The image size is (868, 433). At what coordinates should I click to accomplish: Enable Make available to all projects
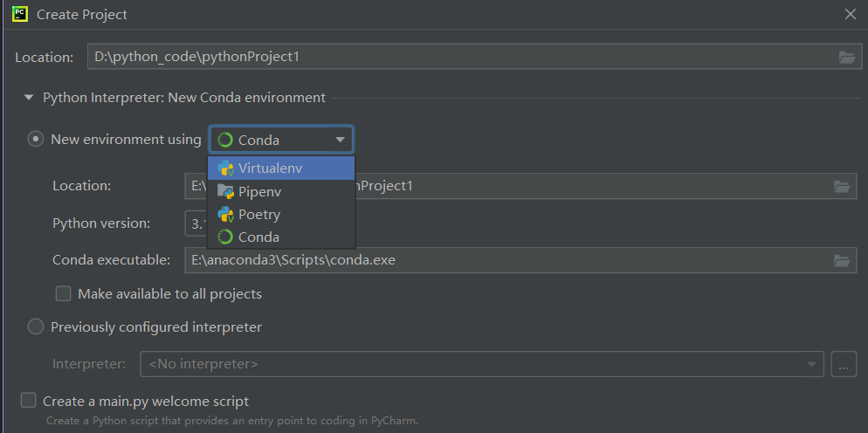coord(63,293)
